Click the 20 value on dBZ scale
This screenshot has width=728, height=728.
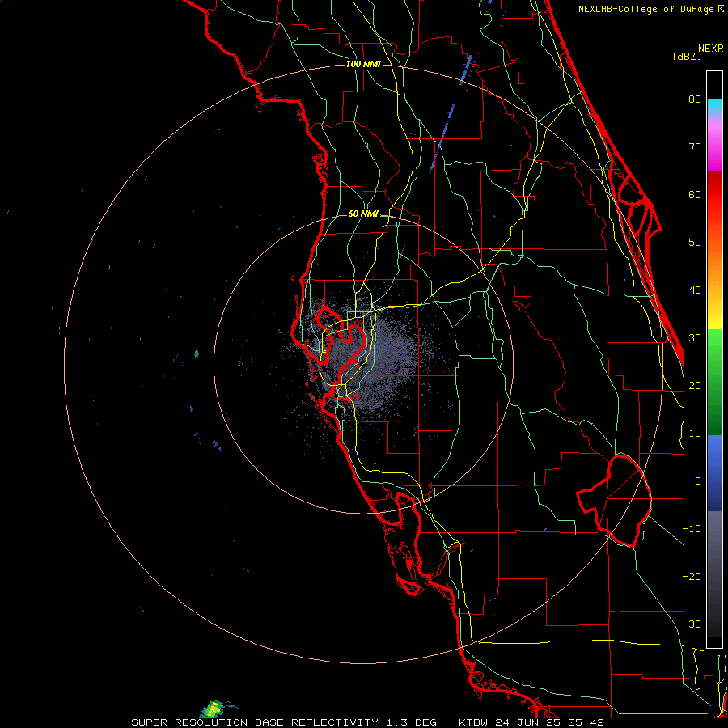point(695,385)
